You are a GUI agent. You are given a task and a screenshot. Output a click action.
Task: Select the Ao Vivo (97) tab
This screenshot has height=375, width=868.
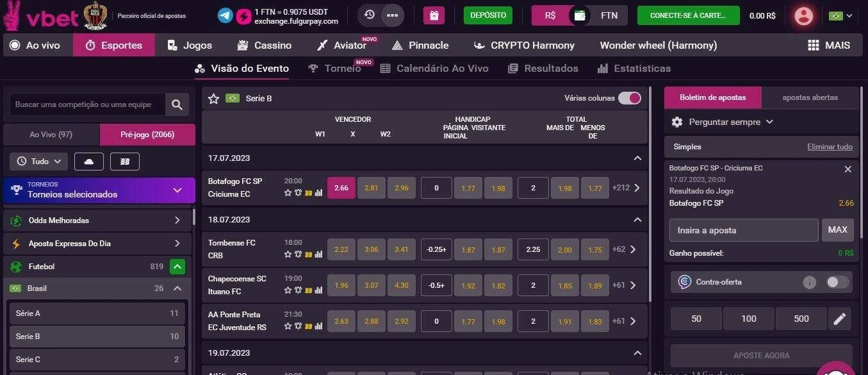coord(51,135)
